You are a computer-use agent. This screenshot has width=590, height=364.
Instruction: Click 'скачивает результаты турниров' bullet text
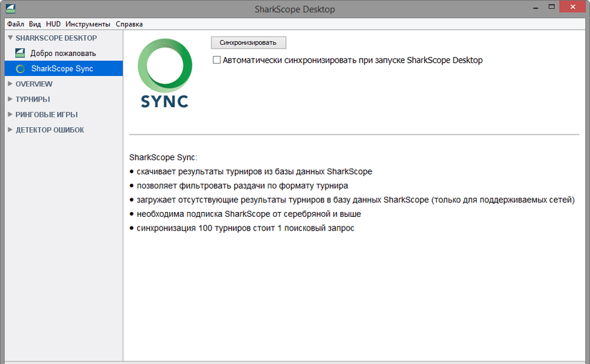coord(254,171)
